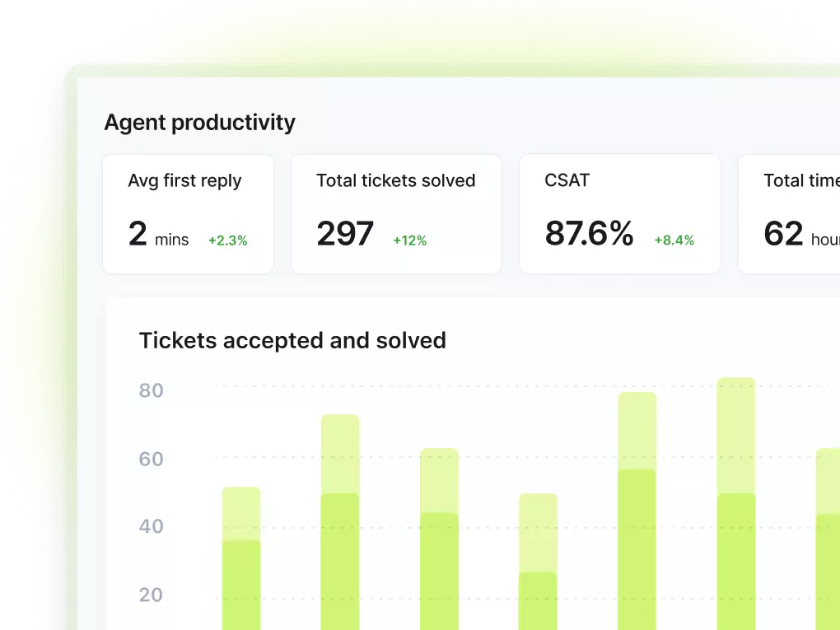Click the Tickets accepted and solved chart title
840x630 pixels.
coord(292,341)
